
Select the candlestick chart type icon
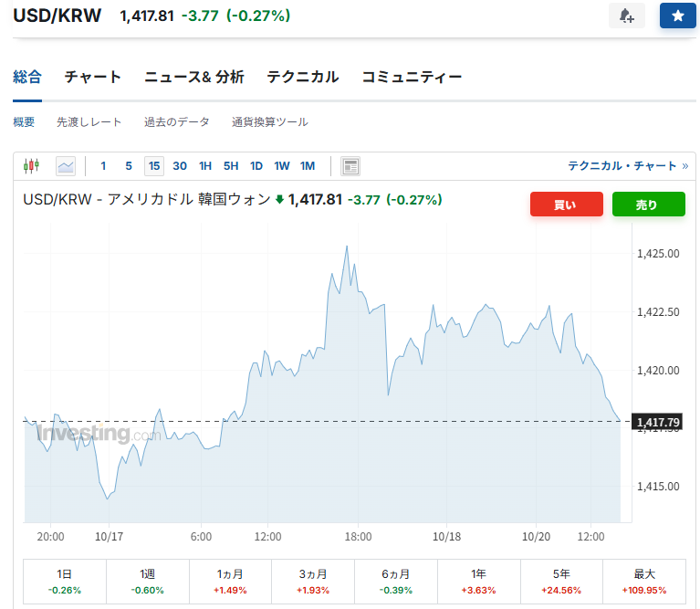click(32, 165)
